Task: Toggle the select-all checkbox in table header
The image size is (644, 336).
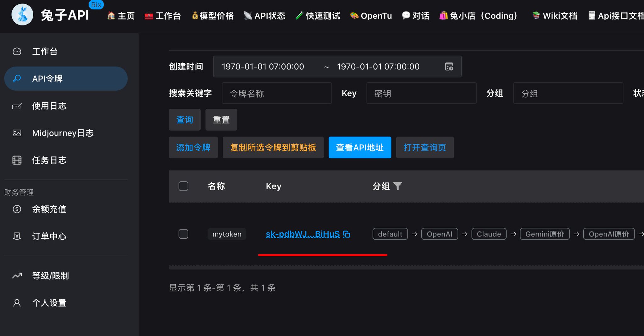Action: 183,186
